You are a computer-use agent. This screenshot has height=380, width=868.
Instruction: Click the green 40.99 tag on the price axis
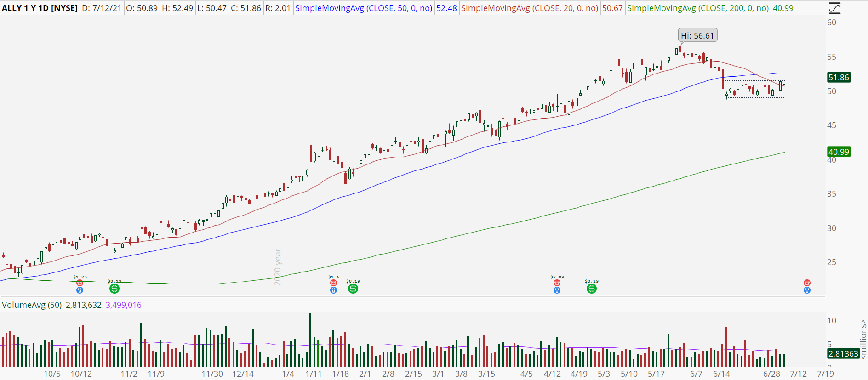[839, 152]
